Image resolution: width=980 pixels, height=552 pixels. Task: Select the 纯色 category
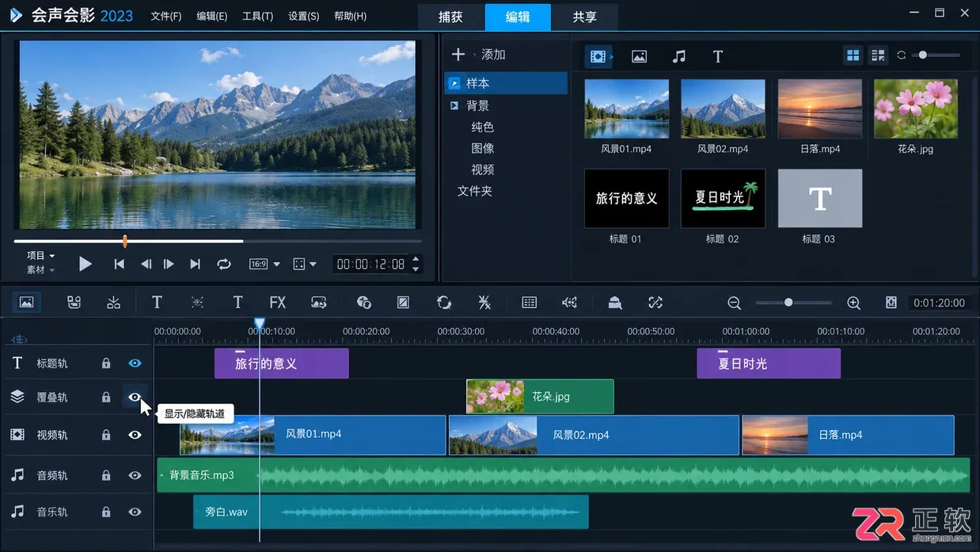[482, 127]
